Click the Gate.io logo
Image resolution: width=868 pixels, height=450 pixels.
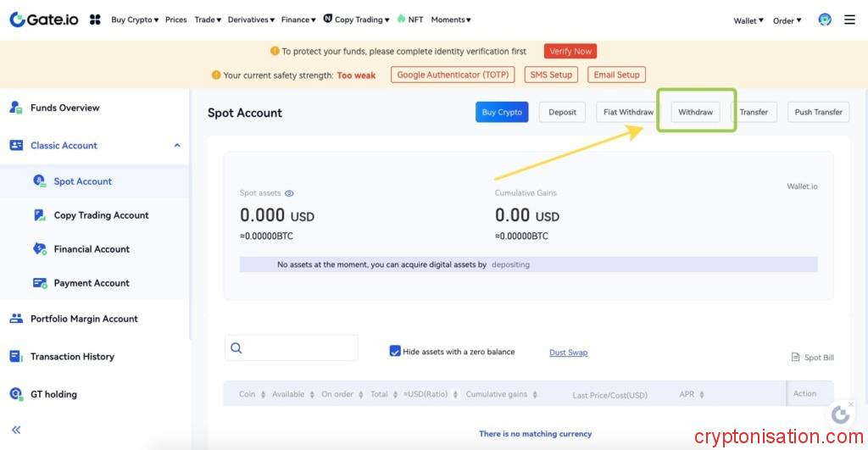[44, 19]
